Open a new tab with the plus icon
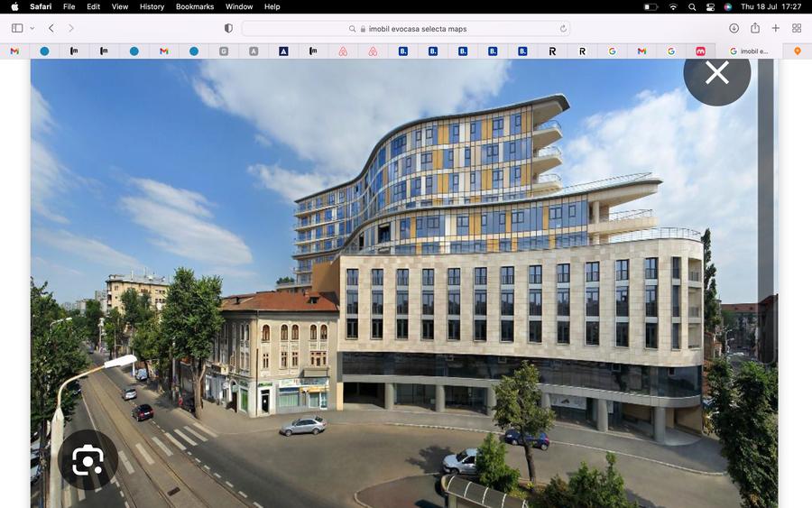This screenshot has width=812, height=508. click(x=775, y=28)
